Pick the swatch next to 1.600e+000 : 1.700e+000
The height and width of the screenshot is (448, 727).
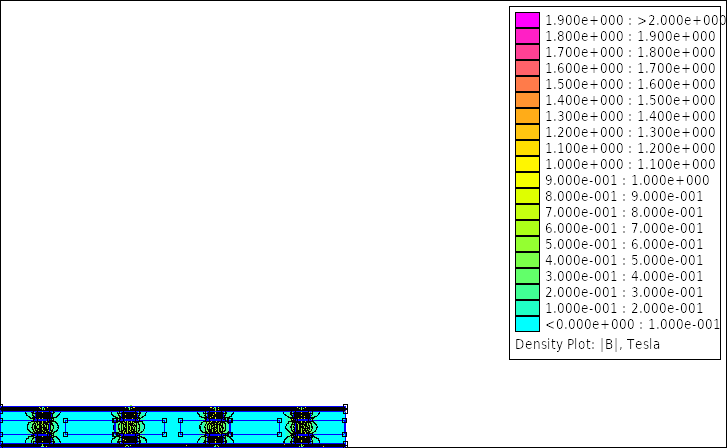pyautogui.click(x=527, y=68)
